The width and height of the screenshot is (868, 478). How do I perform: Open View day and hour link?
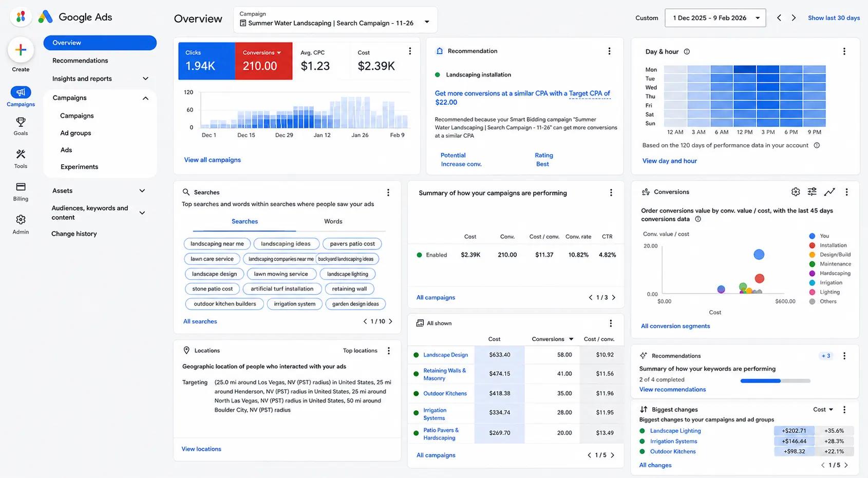[x=670, y=161]
